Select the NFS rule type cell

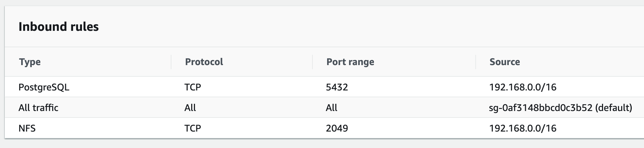(27, 128)
